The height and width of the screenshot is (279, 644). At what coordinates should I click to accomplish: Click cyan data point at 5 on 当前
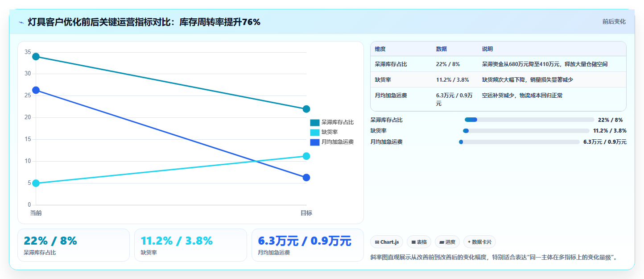click(x=36, y=183)
